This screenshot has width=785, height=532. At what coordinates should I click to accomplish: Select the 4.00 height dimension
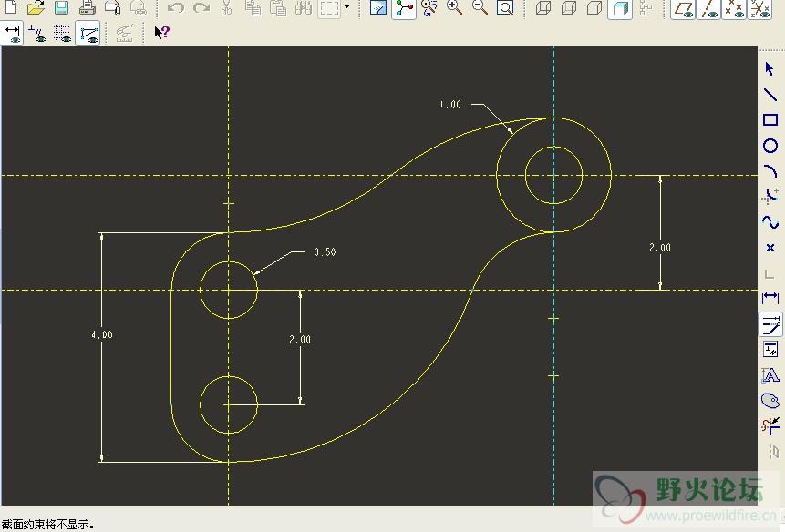click(x=102, y=335)
